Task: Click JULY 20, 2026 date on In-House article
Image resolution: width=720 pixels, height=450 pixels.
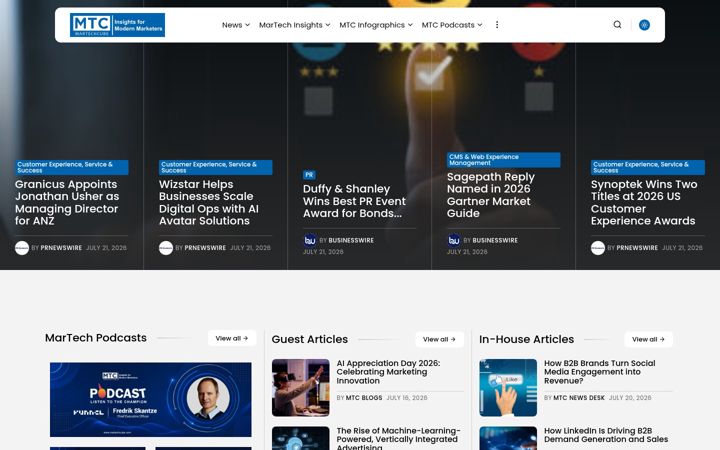Action: pos(630,398)
